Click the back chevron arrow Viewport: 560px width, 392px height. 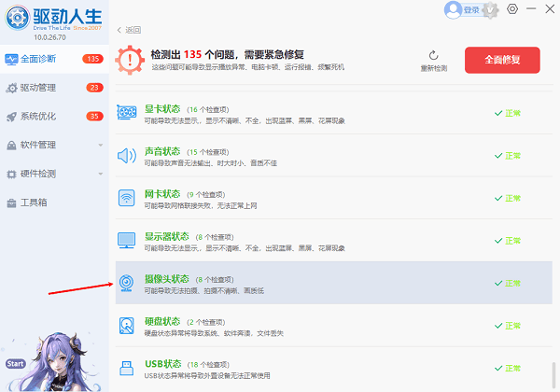click(x=119, y=30)
